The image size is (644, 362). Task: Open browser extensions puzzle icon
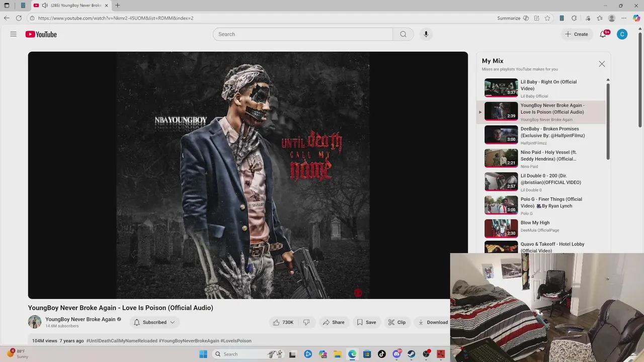click(x=574, y=18)
